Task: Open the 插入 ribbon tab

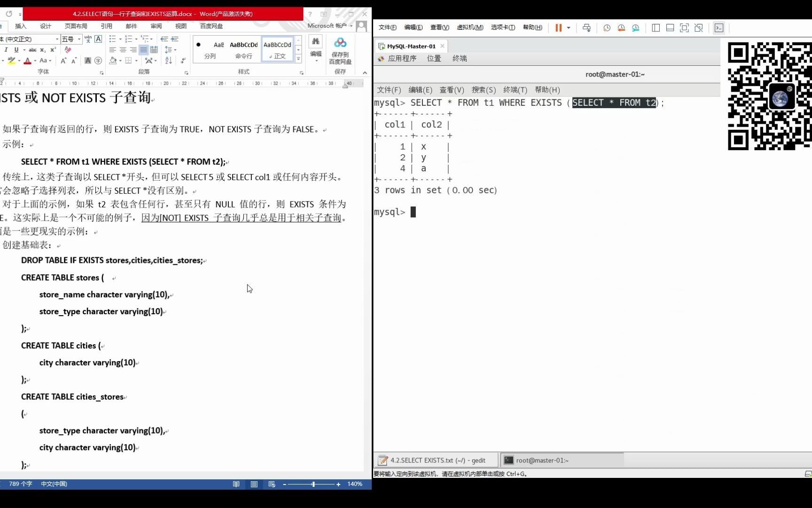Action: (21, 26)
